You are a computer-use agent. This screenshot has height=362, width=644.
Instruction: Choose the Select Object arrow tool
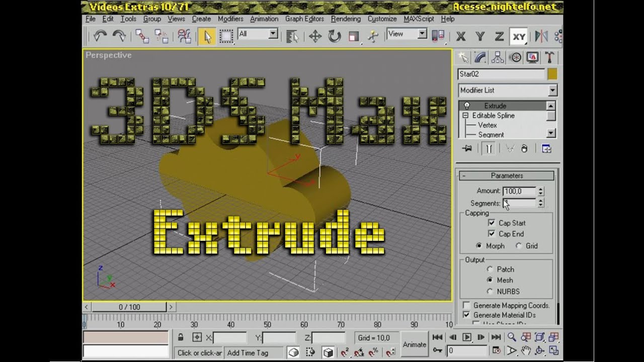[x=207, y=36]
